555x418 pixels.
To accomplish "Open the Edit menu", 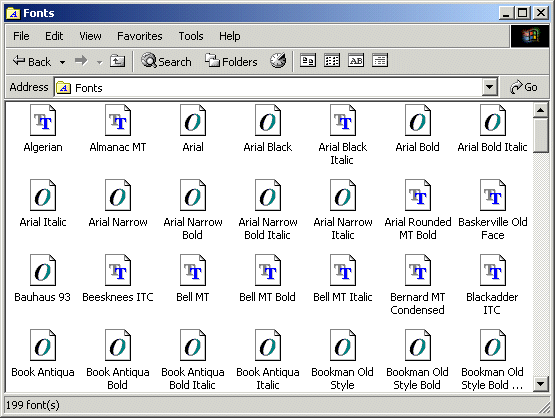I will coord(54,36).
